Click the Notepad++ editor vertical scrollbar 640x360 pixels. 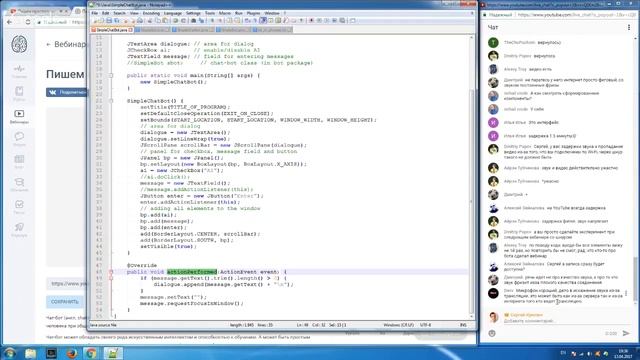(471, 176)
